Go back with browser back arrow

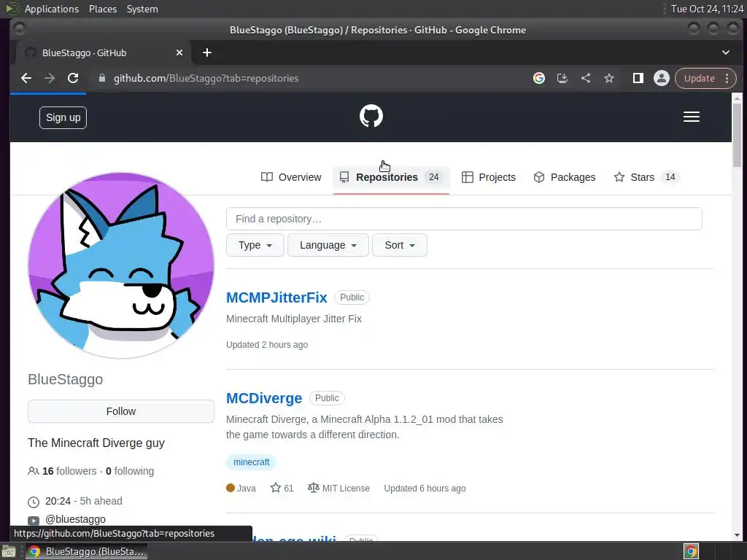pos(26,78)
